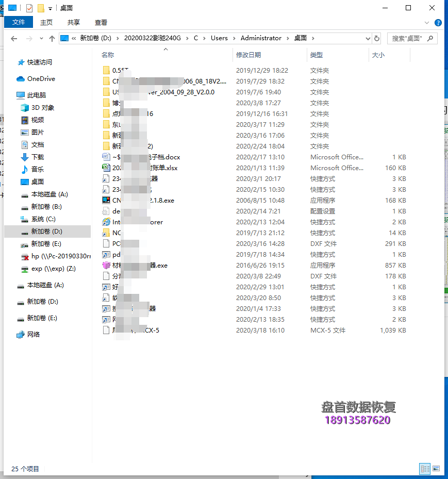Select 快速访问 in the navigation pane
The image size is (448, 479).
tap(39, 62)
